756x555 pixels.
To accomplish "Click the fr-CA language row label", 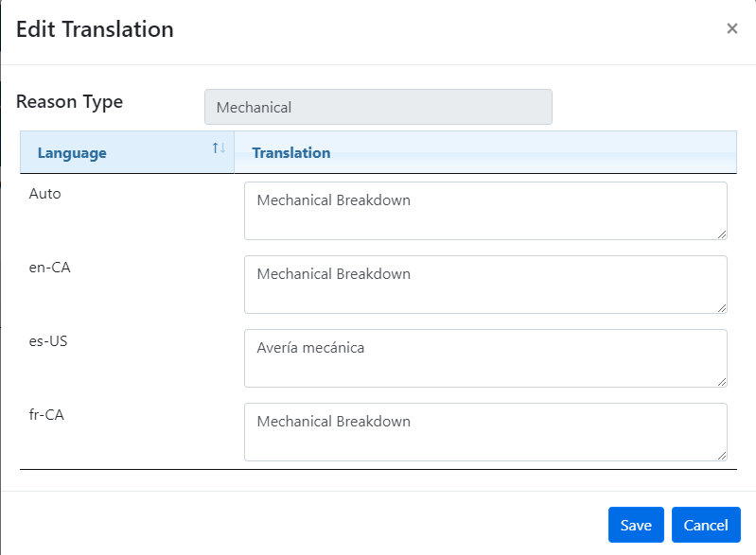I will (46, 414).
